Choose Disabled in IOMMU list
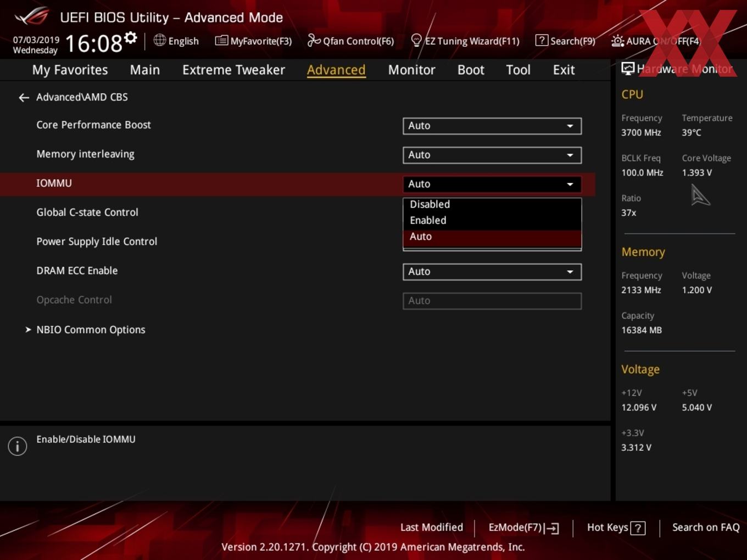 (492, 204)
